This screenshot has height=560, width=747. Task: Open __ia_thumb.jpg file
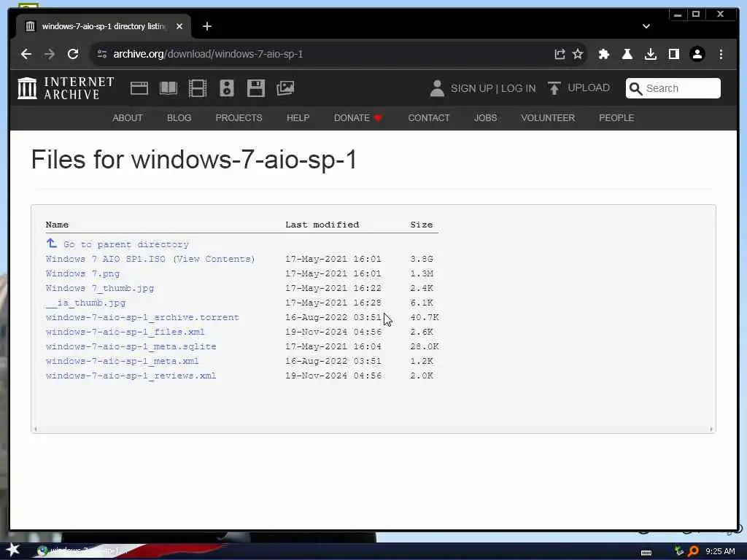86,303
